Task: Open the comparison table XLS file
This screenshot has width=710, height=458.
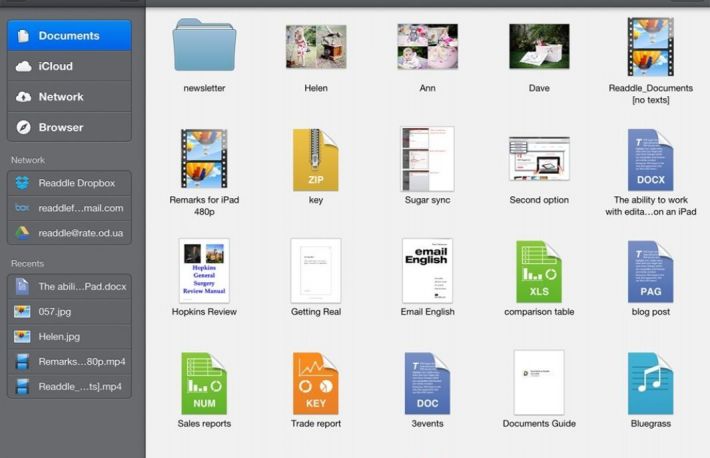Action: 538,271
